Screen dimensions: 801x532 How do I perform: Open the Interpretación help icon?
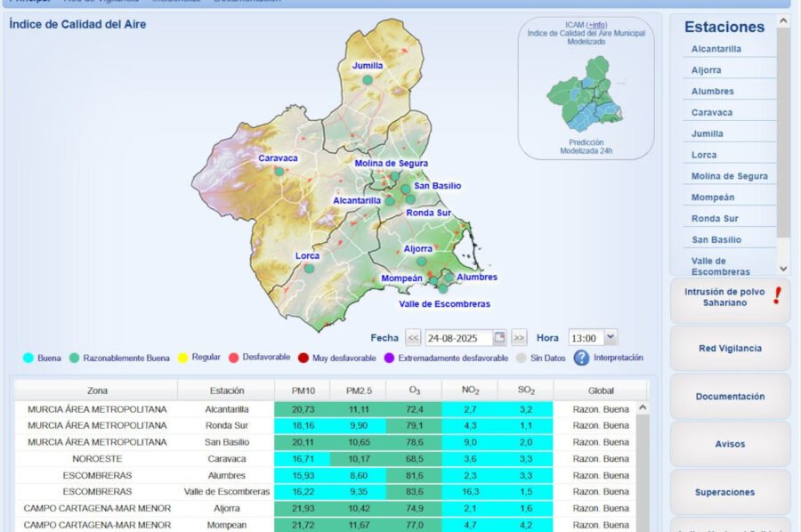581,358
